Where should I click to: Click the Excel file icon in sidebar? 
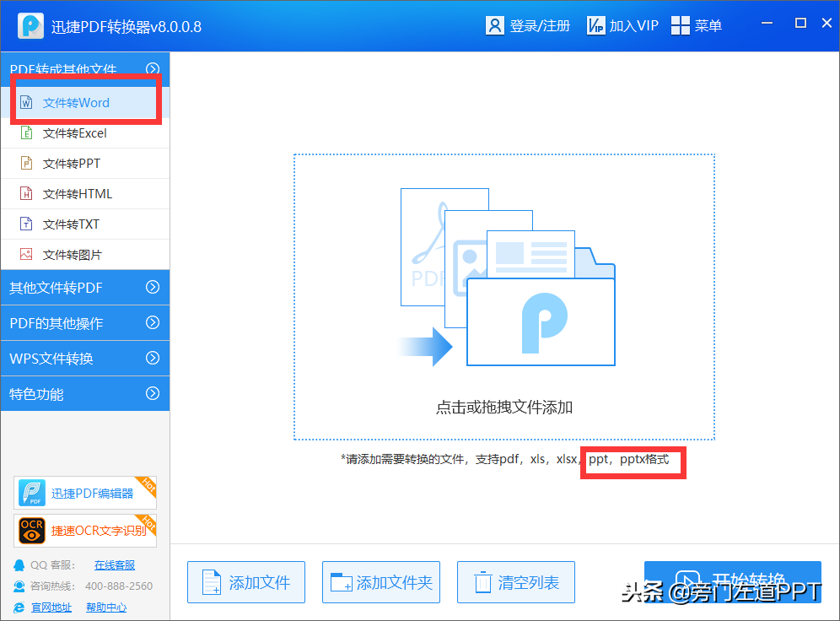point(26,132)
